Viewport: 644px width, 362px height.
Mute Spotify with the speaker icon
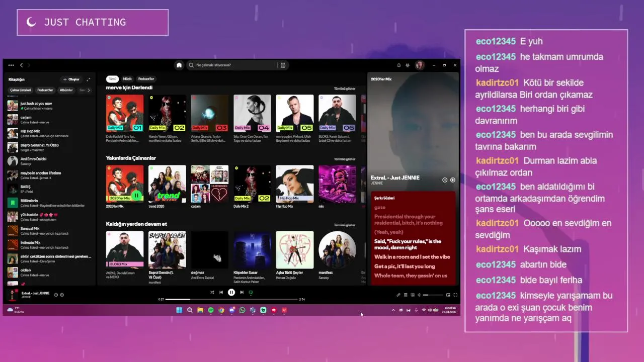coord(419,295)
